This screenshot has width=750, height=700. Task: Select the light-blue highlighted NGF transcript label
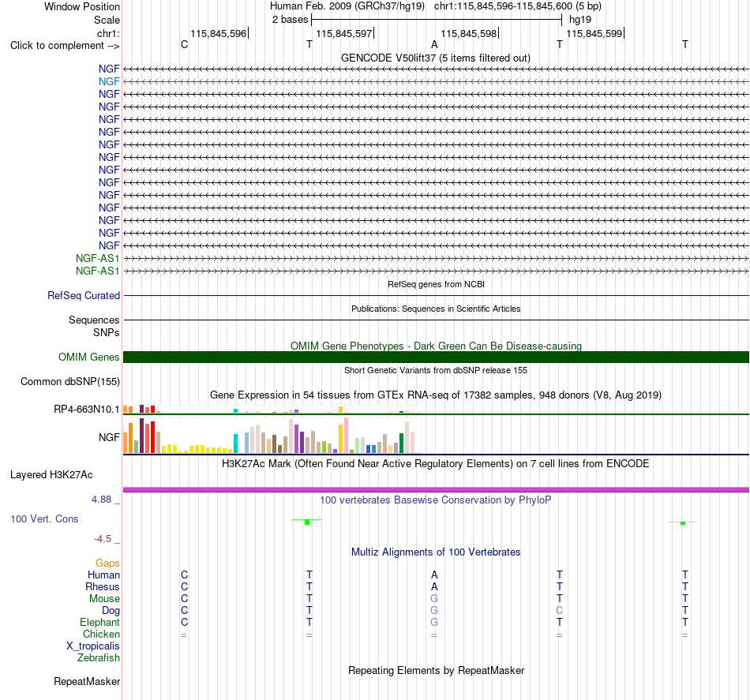click(x=109, y=81)
